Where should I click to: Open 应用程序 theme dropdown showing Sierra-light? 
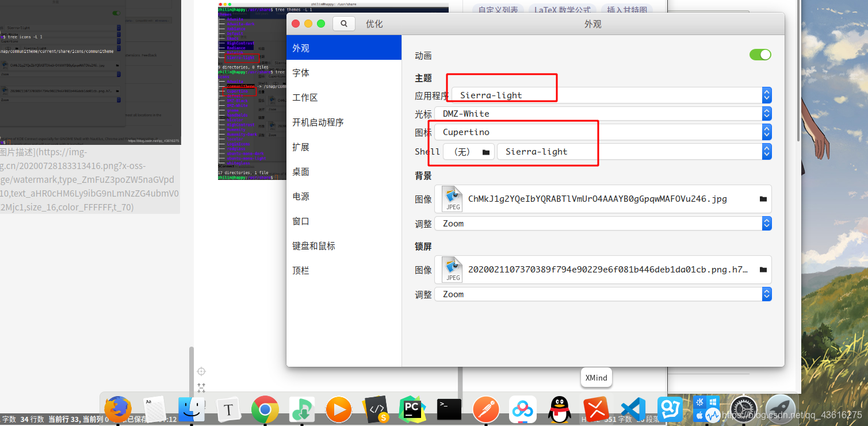(611, 95)
